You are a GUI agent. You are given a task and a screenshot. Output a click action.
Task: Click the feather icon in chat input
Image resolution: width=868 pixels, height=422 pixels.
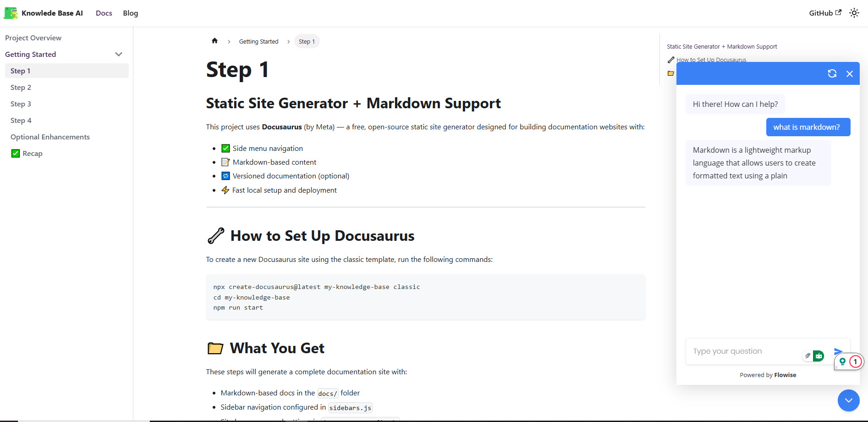[808, 355]
